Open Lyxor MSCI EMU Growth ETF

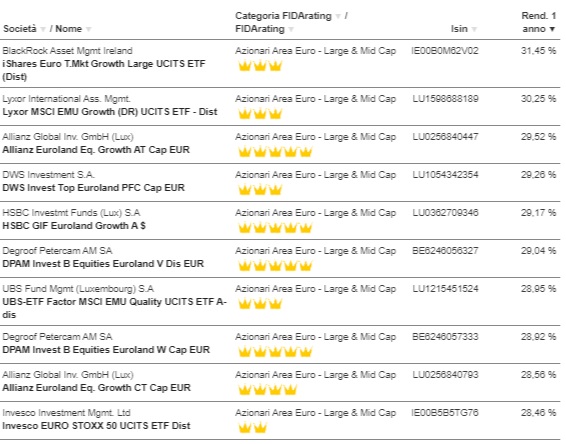pos(110,112)
